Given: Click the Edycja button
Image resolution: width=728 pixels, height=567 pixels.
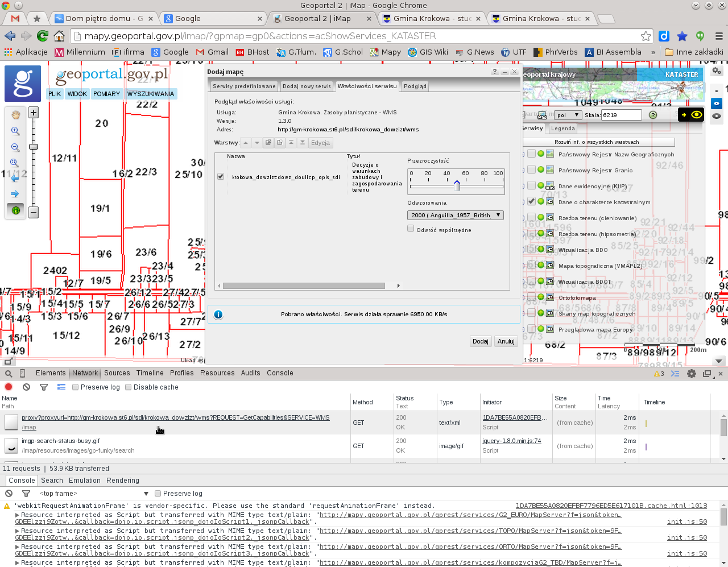Looking at the screenshot, I should [320, 143].
